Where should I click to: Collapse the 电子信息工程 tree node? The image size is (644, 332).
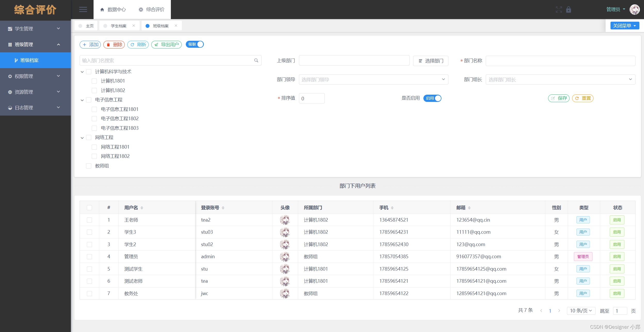(x=82, y=100)
